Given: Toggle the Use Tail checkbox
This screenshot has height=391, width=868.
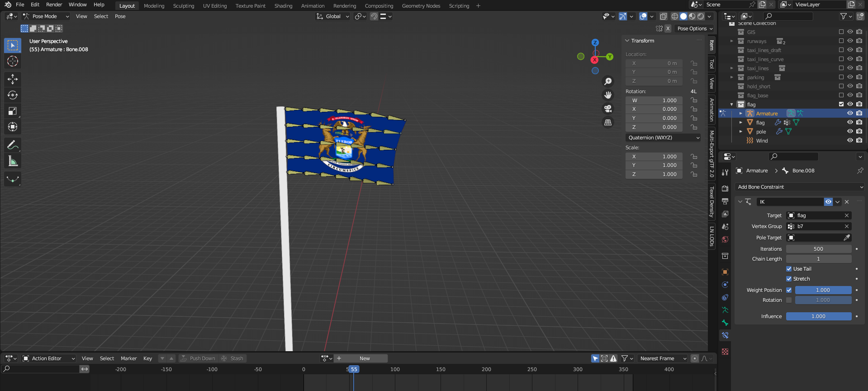Looking at the screenshot, I should click(x=789, y=269).
